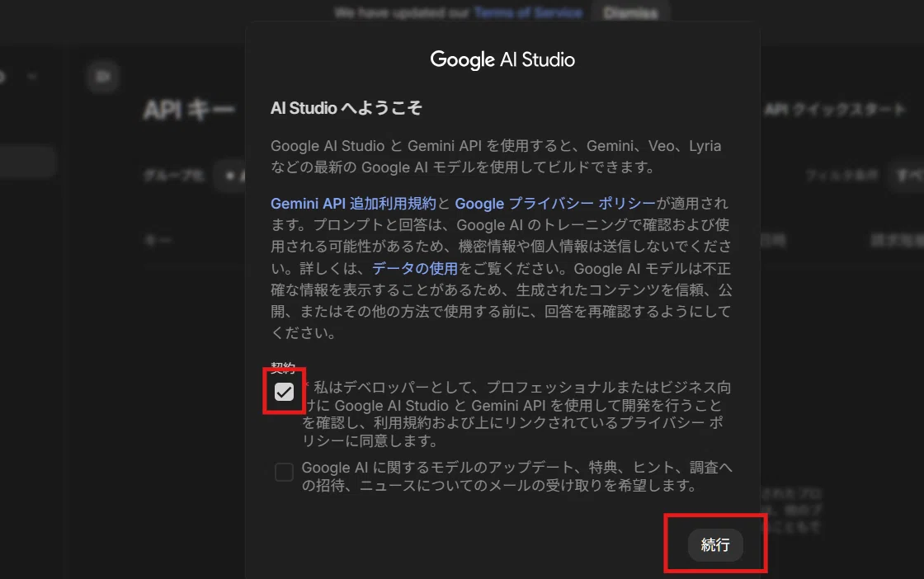The height and width of the screenshot is (579, 924).
Task: Click the 続行 continue button
Action: [x=715, y=545]
